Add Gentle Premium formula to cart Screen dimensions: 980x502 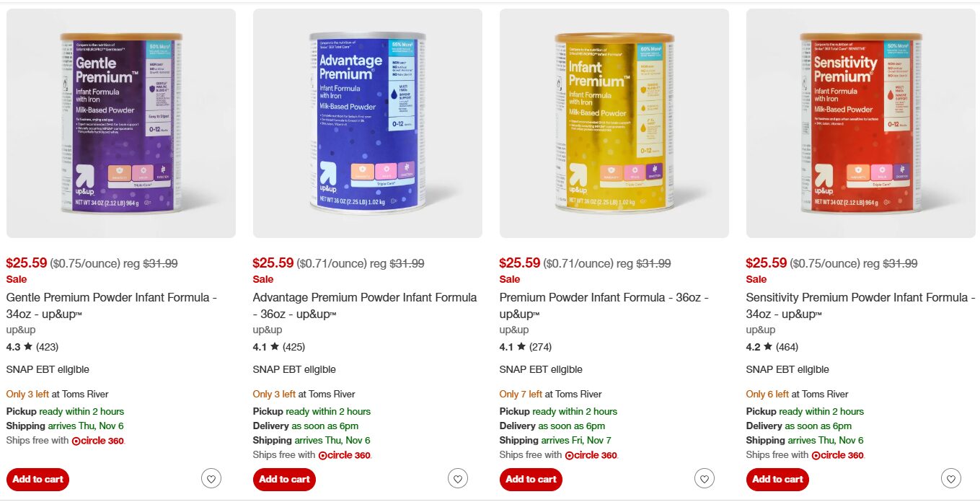tap(37, 480)
